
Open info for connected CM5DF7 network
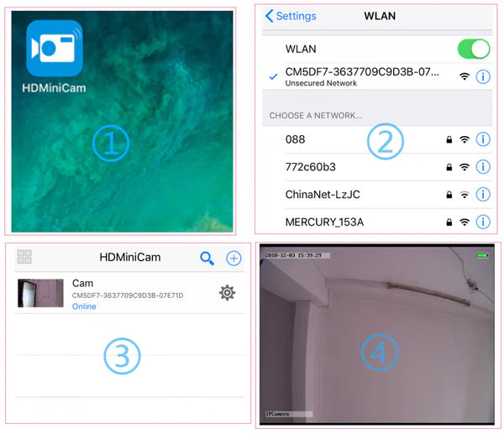(x=483, y=76)
